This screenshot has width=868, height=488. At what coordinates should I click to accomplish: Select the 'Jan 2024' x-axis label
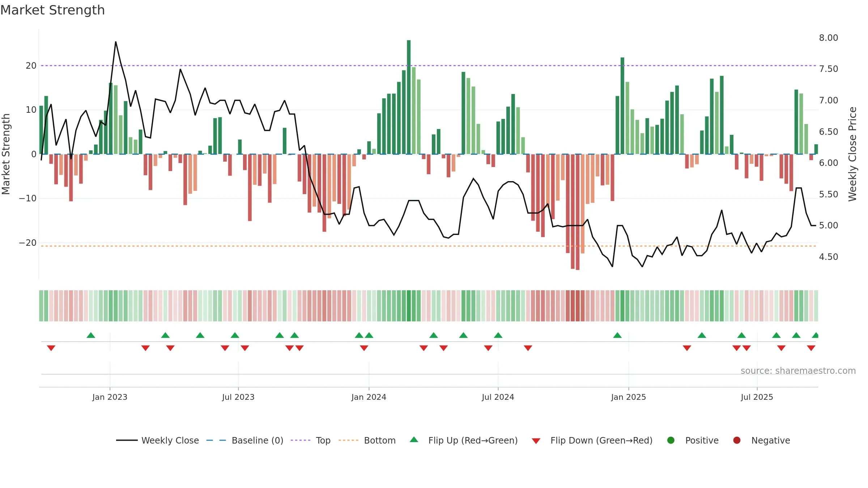tap(369, 397)
